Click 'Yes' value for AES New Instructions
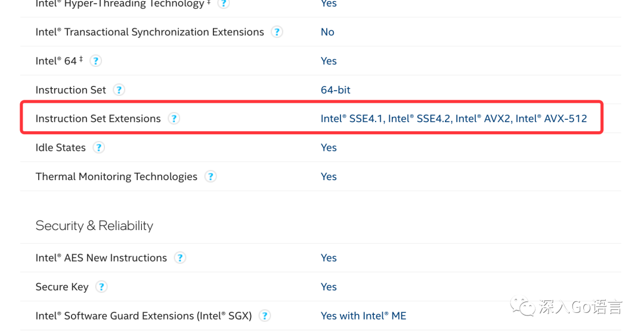 click(329, 258)
